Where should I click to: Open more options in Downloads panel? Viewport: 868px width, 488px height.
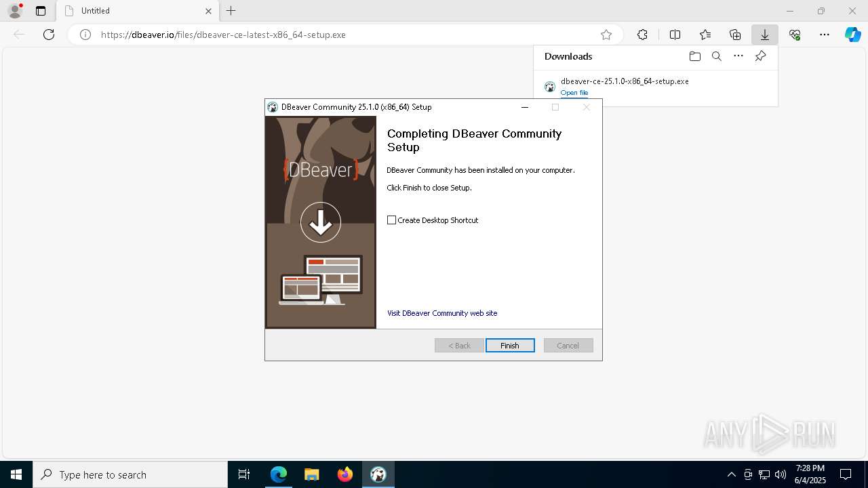(738, 56)
